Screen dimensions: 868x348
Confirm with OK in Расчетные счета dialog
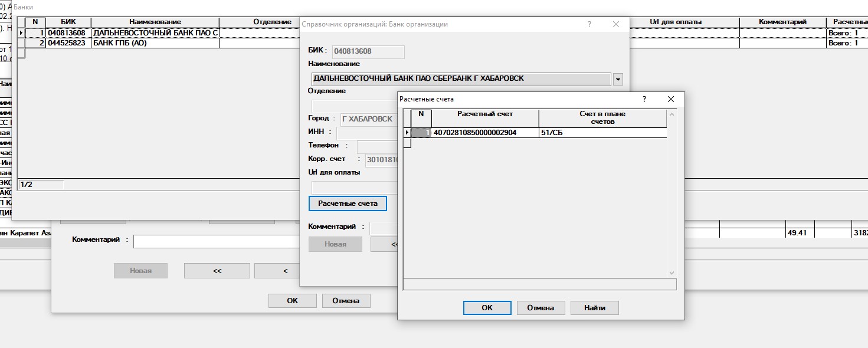[x=487, y=308]
